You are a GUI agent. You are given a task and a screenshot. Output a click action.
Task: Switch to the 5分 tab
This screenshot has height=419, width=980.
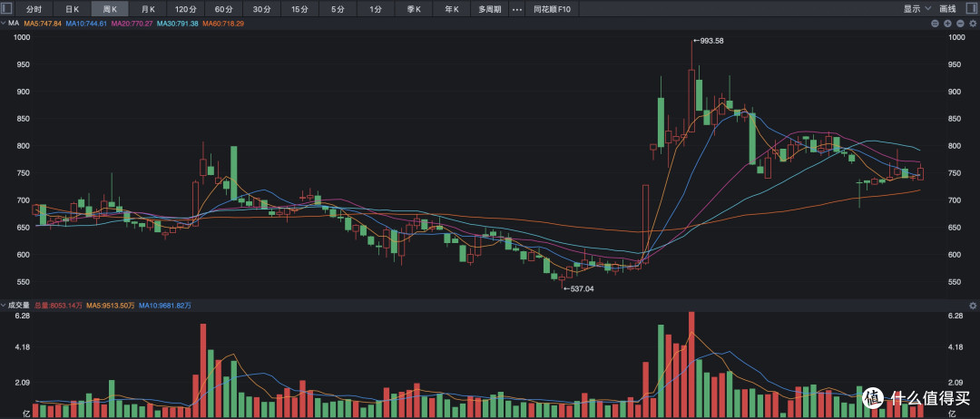tap(338, 9)
